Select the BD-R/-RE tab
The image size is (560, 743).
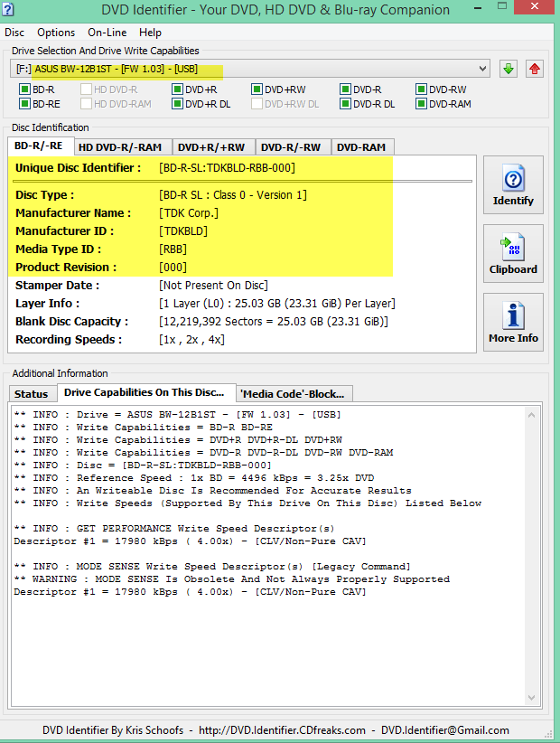[x=39, y=146]
